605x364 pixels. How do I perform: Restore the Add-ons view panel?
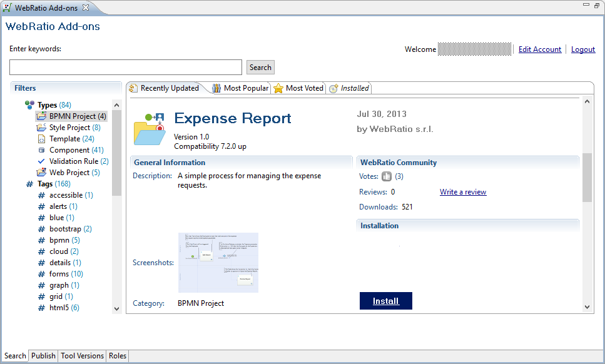click(x=597, y=5)
